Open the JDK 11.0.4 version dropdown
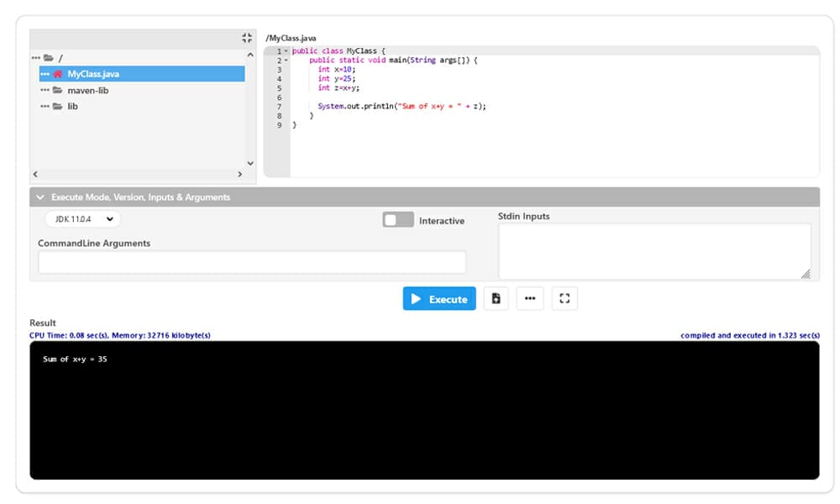 click(81, 218)
